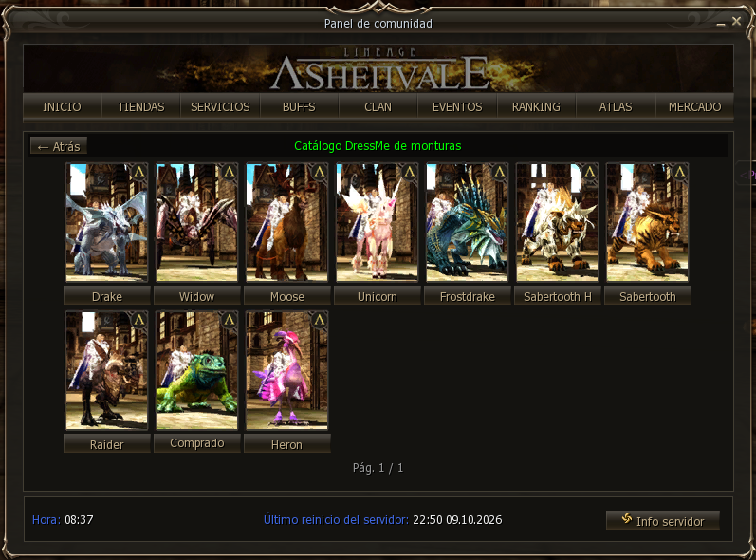The image size is (756, 560).
Task: Click the emblem icon on Drake card
Action: click(138, 172)
